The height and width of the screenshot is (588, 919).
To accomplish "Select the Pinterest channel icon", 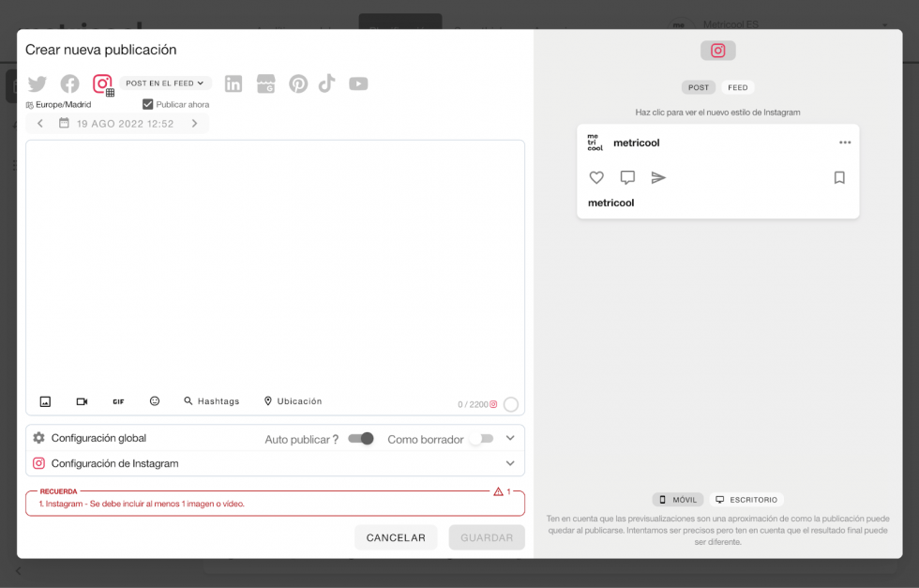I will pos(298,83).
